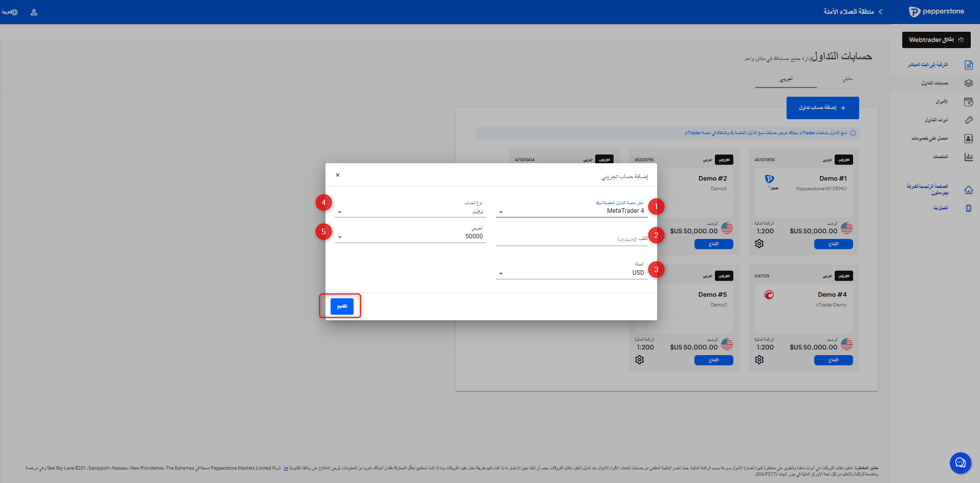Screen dimensions: 980x483
Task: Click the cTrader logo on Demo #4 card
Action: pos(769,295)
